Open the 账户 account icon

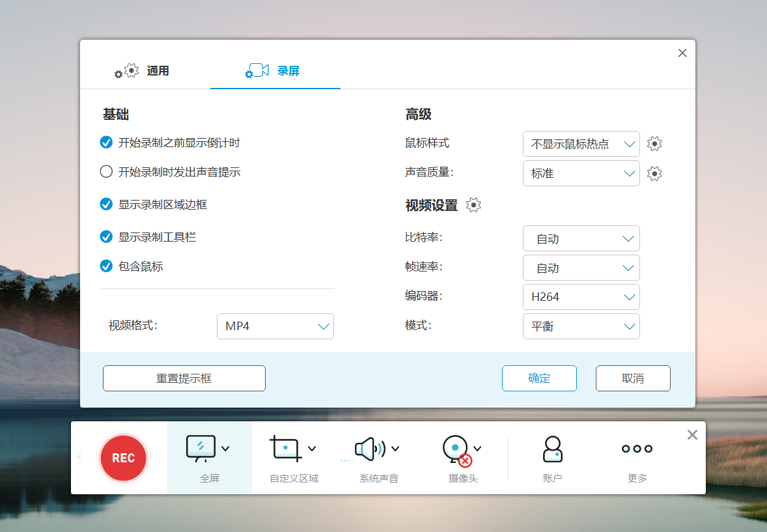pos(552,449)
